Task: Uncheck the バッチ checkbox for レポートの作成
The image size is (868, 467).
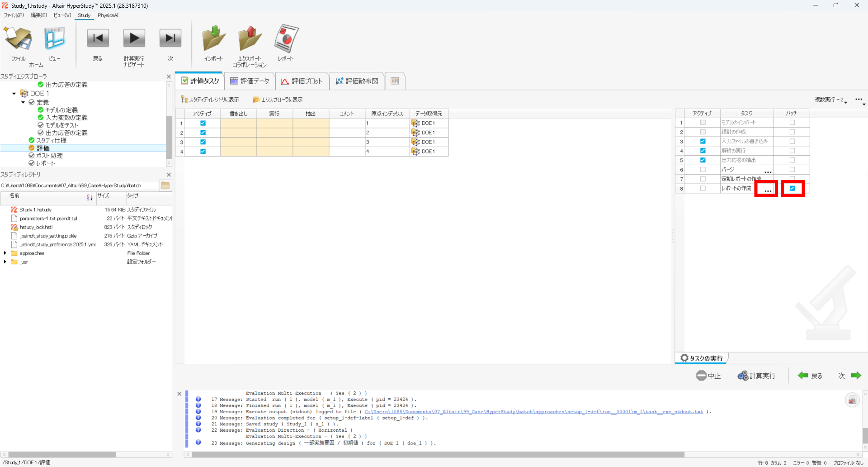Action: [x=792, y=188]
